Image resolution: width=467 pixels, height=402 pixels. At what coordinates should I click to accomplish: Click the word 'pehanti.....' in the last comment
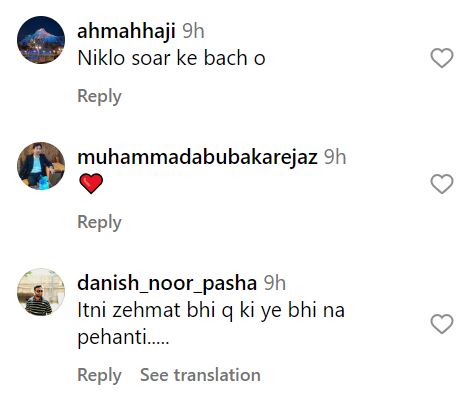tap(123, 338)
